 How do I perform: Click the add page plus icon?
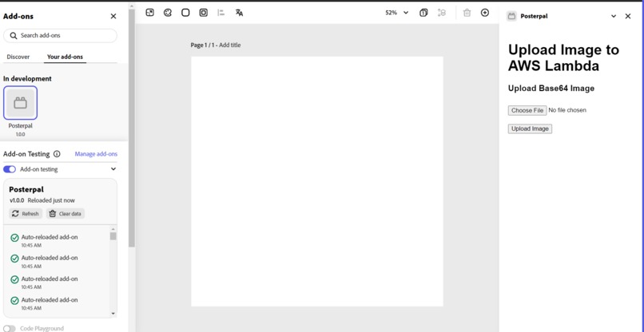[485, 13]
